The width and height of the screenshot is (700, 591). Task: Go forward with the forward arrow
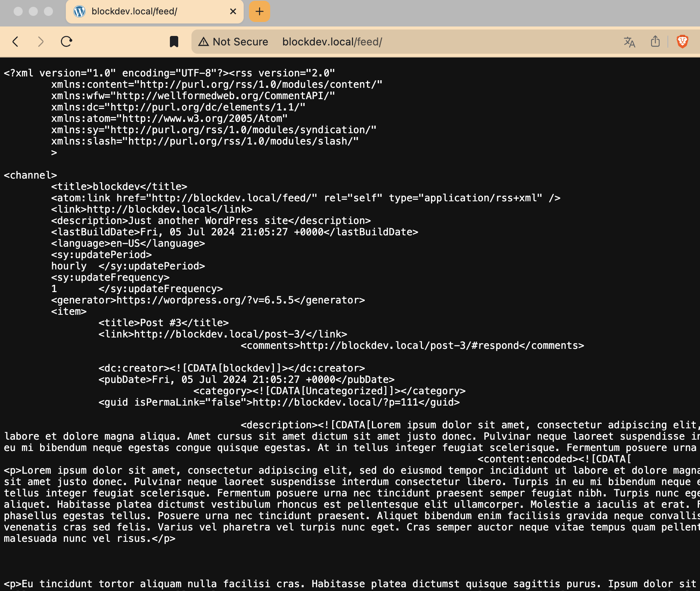[x=41, y=42]
